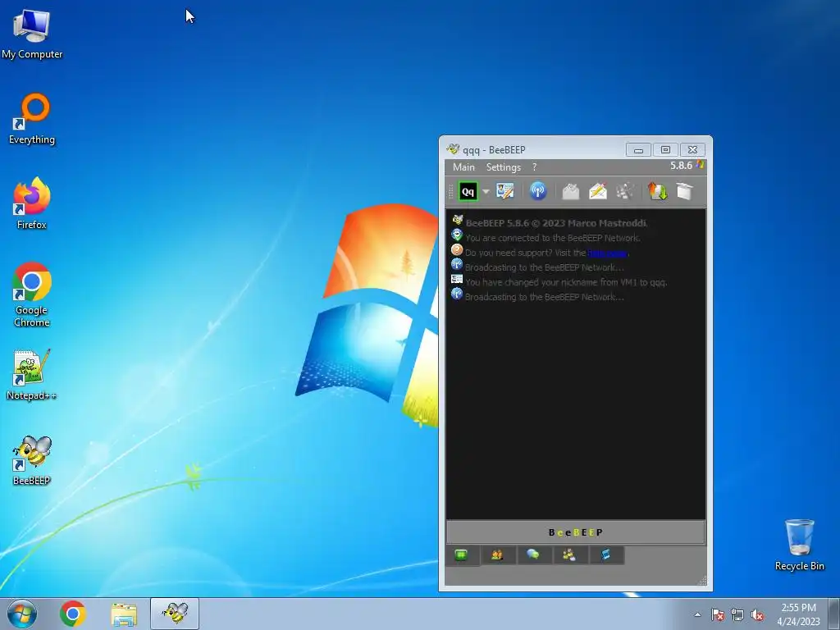Select the Notepad++ desktop shortcut

coord(32,374)
